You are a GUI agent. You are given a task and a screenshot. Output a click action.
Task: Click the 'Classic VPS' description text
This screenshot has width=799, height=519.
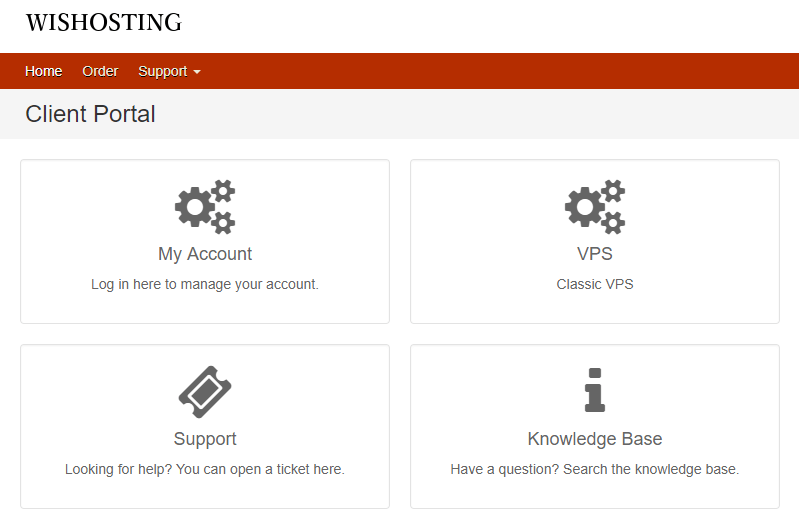[x=595, y=284]
